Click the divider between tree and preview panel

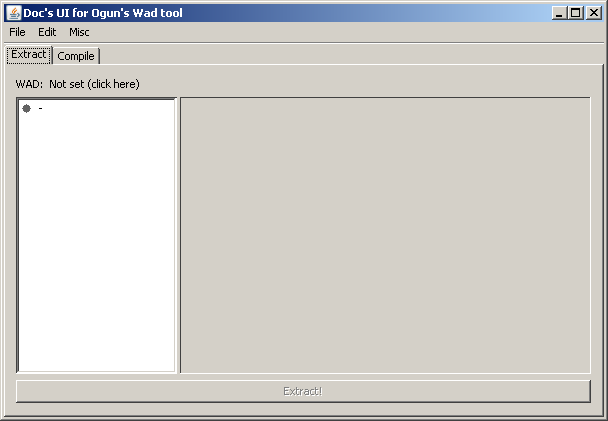(178, 235)
